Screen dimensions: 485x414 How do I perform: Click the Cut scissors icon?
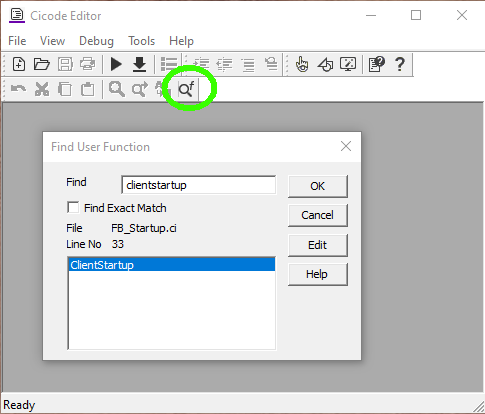pyautogui.click(x=42, y=89)
